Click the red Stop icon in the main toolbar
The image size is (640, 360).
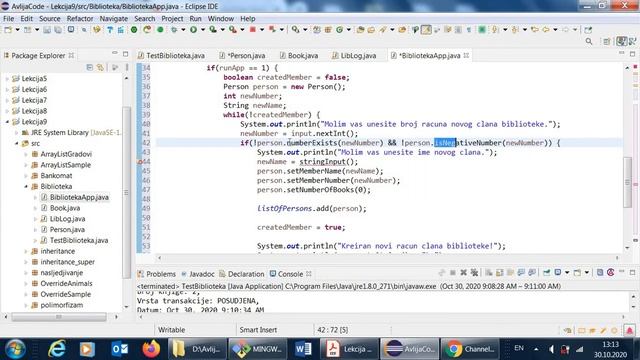253,30
